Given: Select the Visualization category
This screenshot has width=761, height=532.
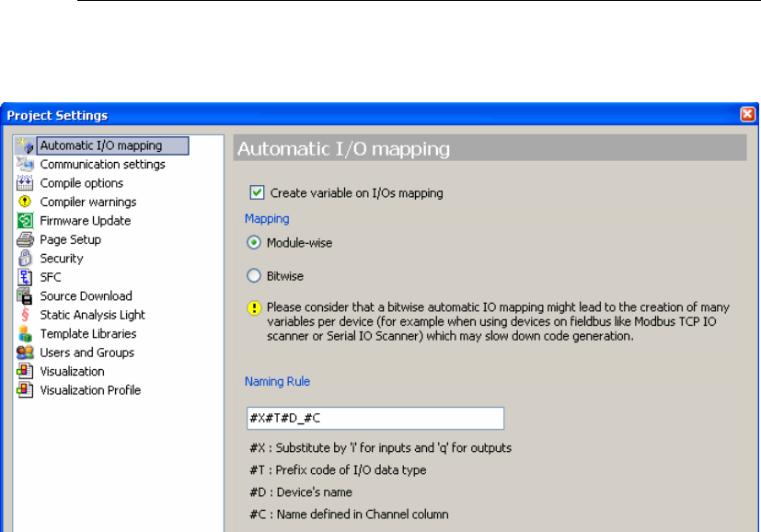Looking at the screenshot, I should (x=73, y=372).
